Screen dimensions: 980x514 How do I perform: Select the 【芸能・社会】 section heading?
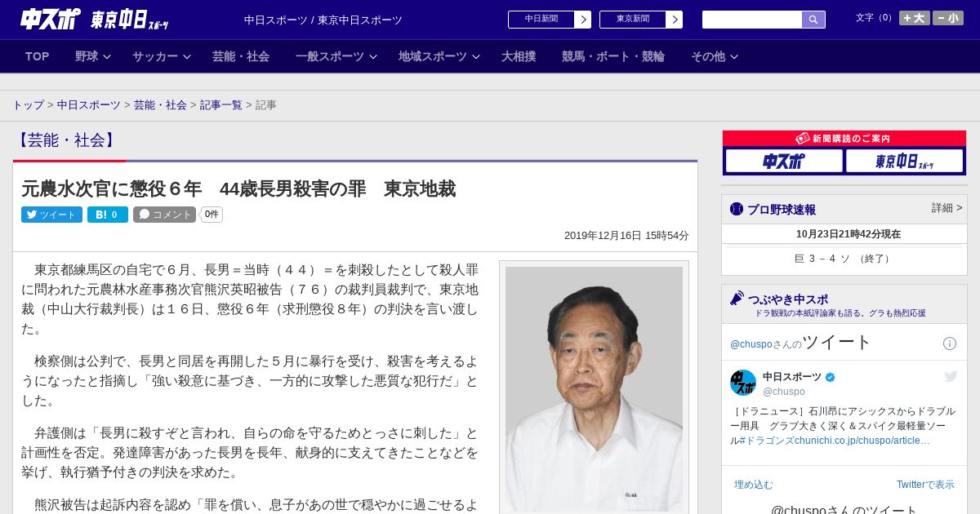pos(66,140)
